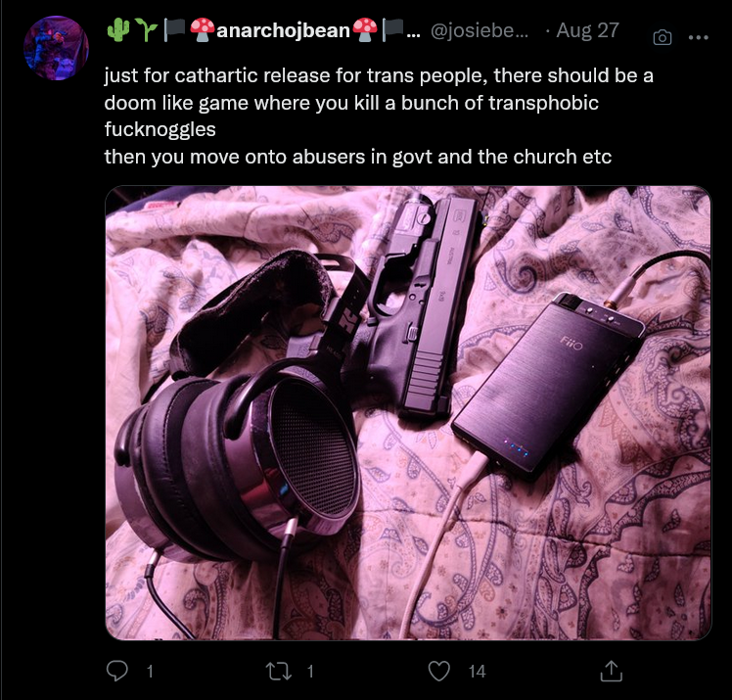Image resolution: width=732 pixels, height=700 pixels.
Task: Click the anarchojbean display name
Action: pos(283,30)
